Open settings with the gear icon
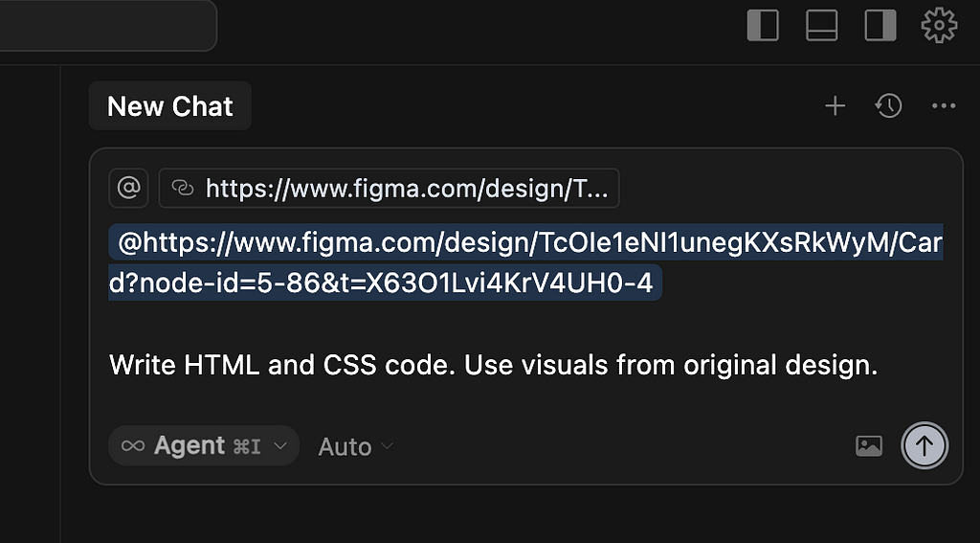 939,26
